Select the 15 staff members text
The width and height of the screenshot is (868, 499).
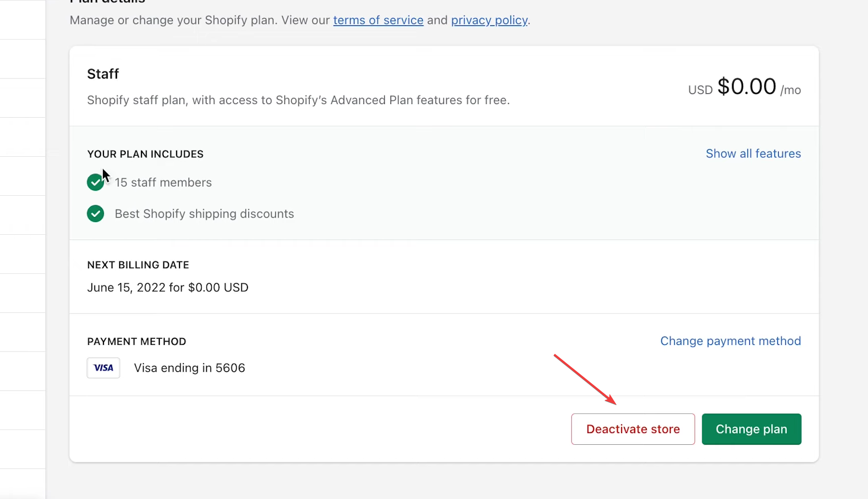pos(163,183)
